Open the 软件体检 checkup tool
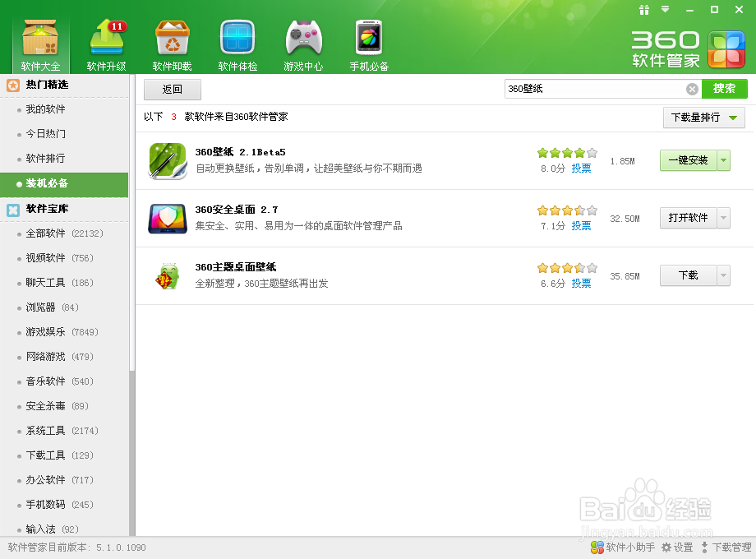The height and width of the screenshot is (559, 756). [237, 45]
